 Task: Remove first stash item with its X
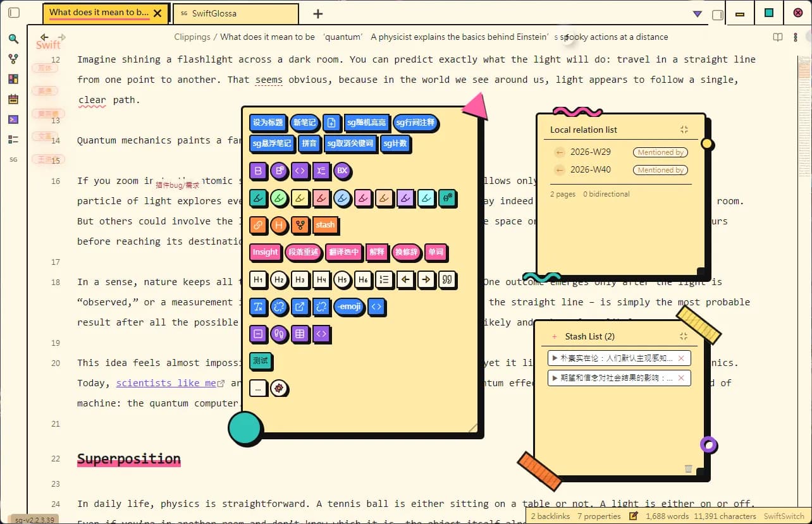point(681,358)
